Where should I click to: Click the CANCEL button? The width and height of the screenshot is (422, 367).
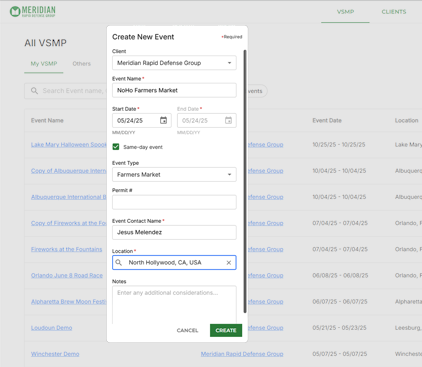click(x=187, y=330)
